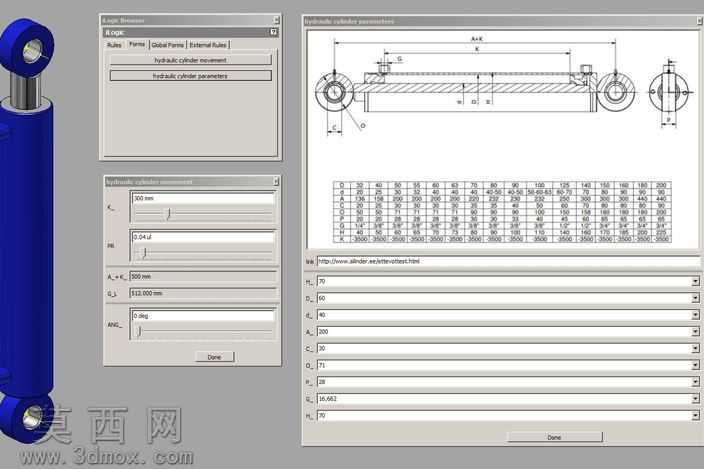Image resolution: width=704 pixels, height=469 pixels.
Task: Click Done in the parameters window
Action: coord(554,437)
